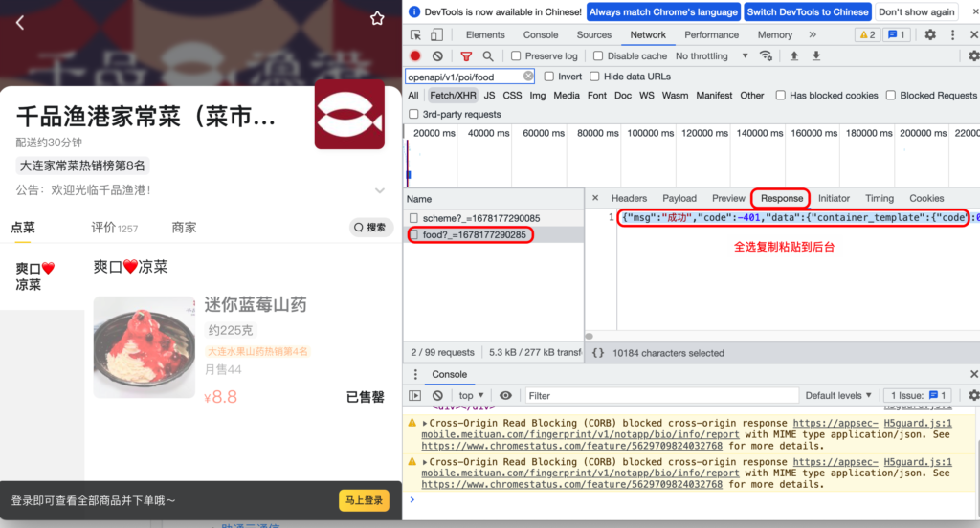
Task: Clear the network log with the clear icon
Action: click(x=437, y=56)
